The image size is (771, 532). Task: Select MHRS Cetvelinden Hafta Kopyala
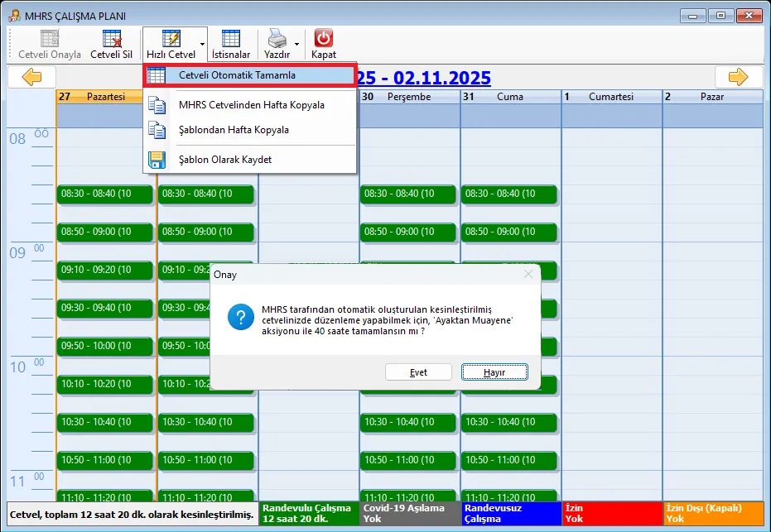(x=250, y=105)
